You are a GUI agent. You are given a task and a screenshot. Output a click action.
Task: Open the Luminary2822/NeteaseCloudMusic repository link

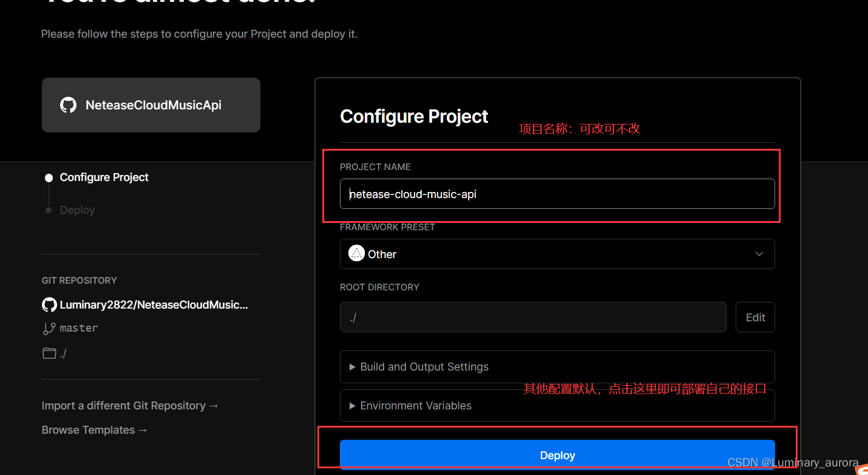tap(154, 305)
